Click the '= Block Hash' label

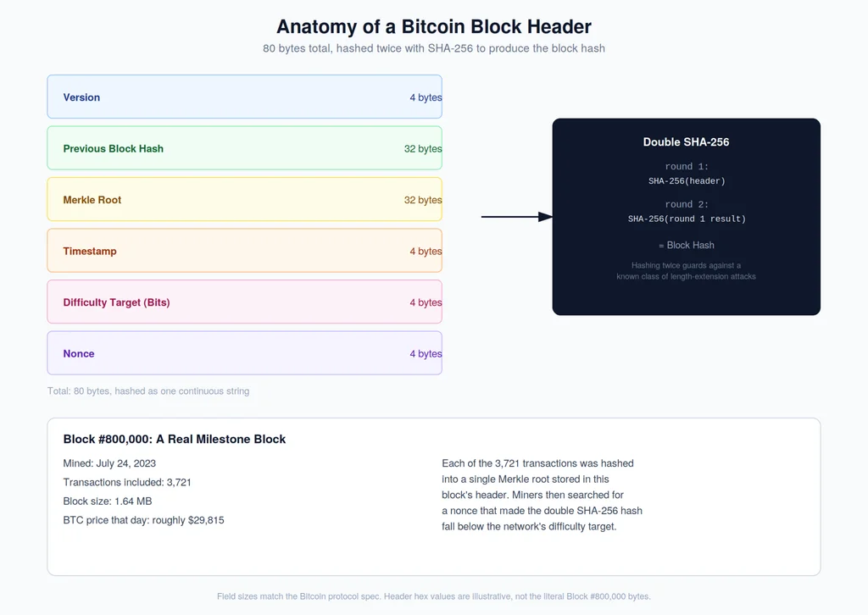687,245
